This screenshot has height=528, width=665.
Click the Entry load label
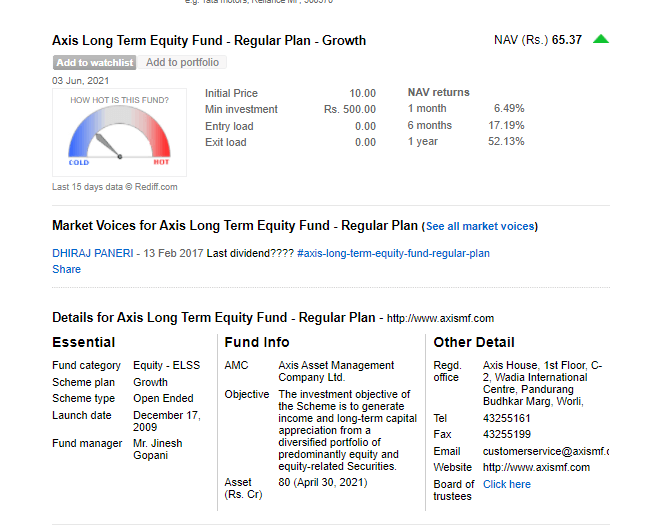[x=229, y=126]
